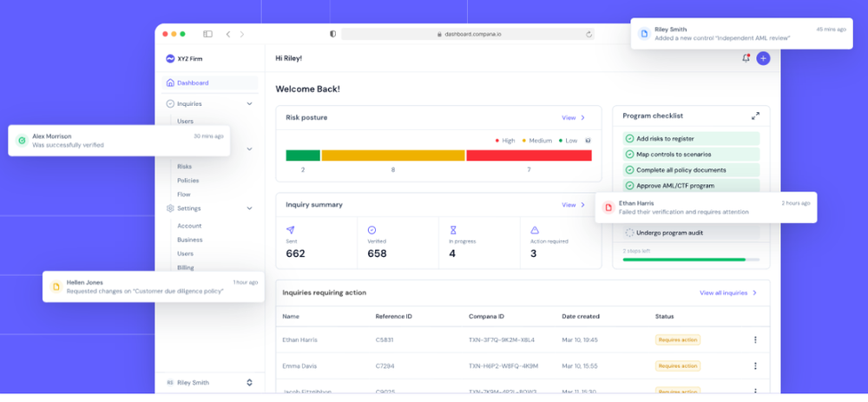
Task: Click the address bar showing dashboard.compana.io
Action: pyautogui.click(x=468, y=35)
